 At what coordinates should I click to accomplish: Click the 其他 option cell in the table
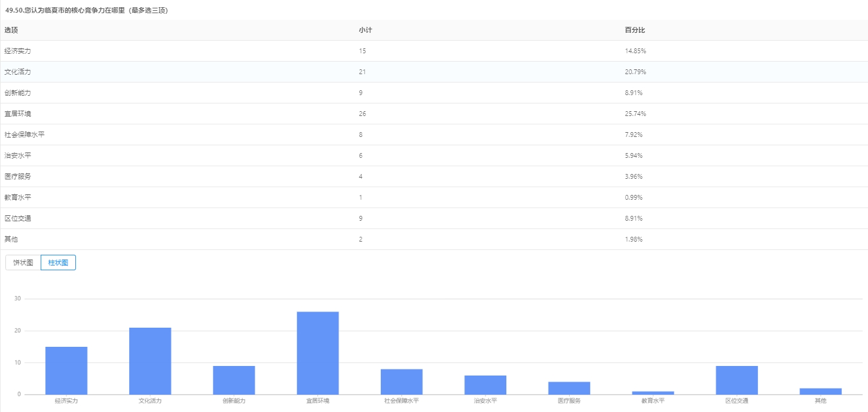(11, 239)
